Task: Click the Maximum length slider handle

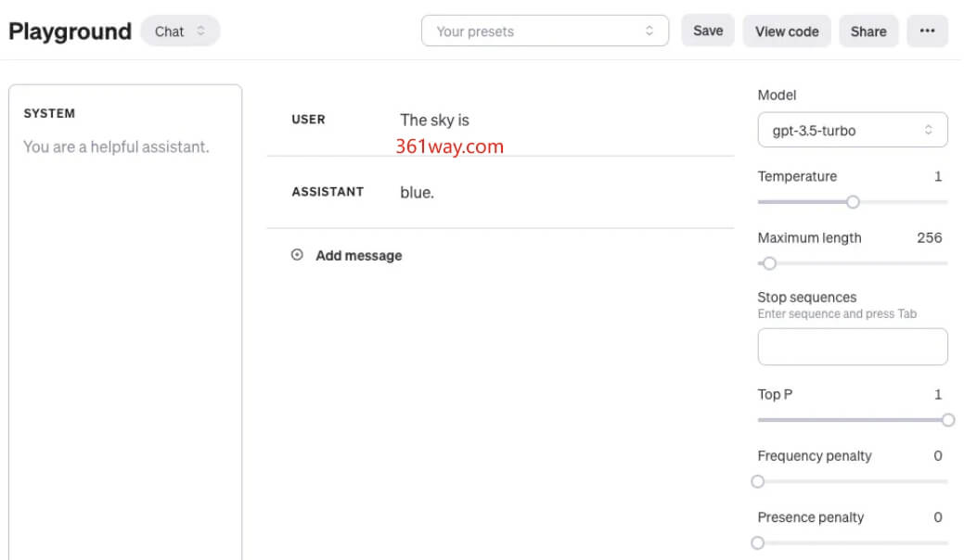Action: [x=768, y=263]
